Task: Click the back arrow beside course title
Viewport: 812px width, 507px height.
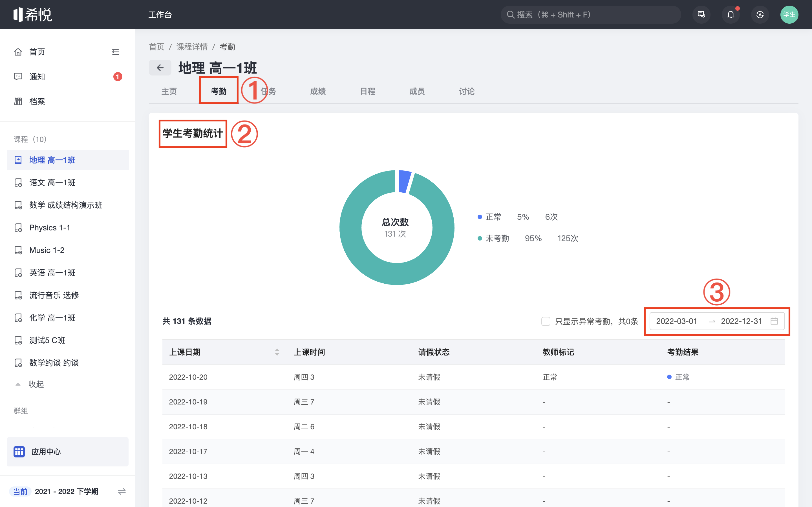Action: [x=160, y=68]
